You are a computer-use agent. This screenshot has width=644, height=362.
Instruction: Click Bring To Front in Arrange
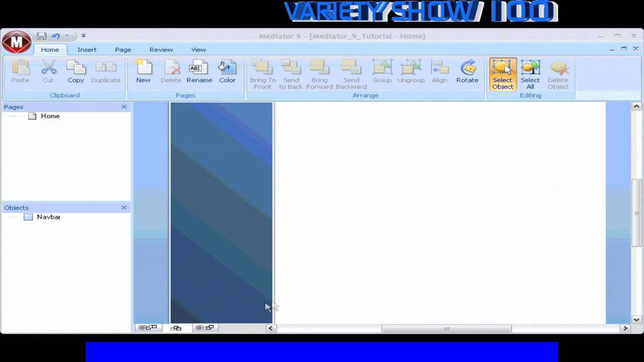coord(263,75)
